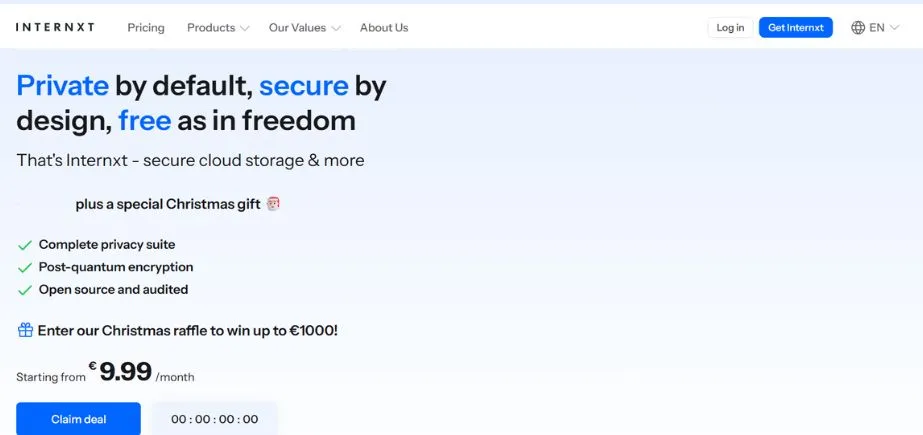Click the special Christmas gift text

click(168, 204)
